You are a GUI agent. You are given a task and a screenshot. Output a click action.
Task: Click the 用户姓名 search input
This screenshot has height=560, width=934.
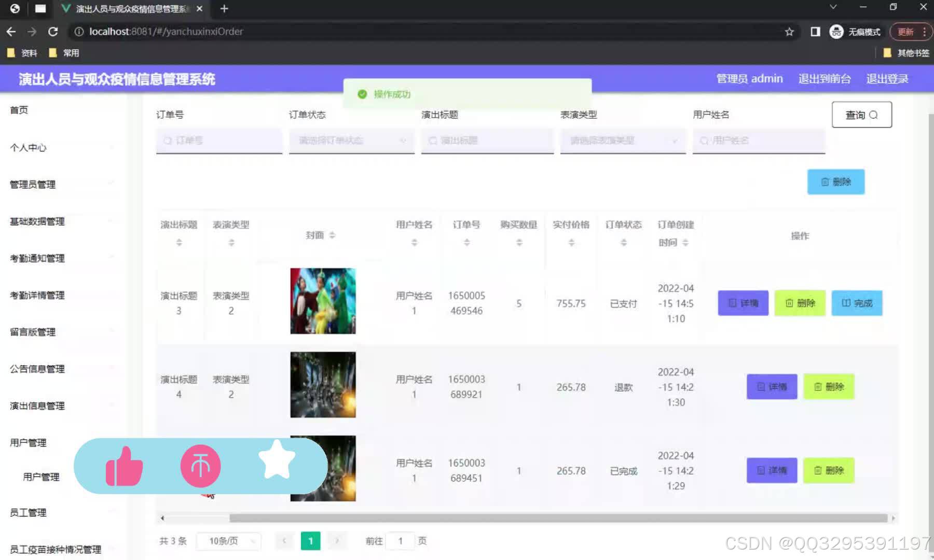point(759,141)
